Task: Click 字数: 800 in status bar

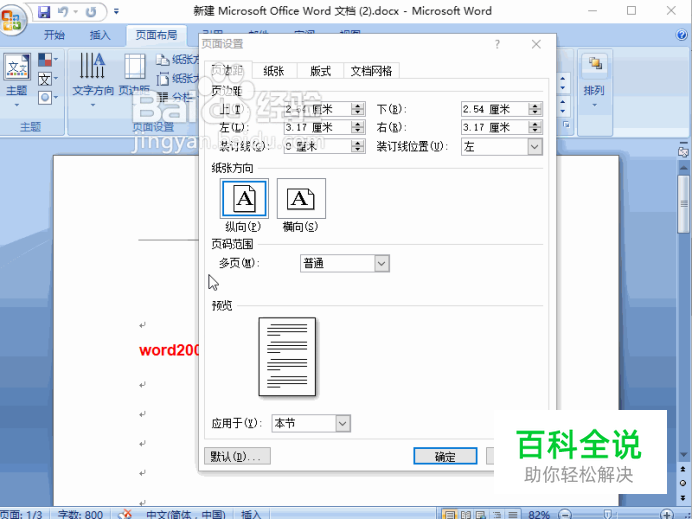Action: (x=80, y=515)
